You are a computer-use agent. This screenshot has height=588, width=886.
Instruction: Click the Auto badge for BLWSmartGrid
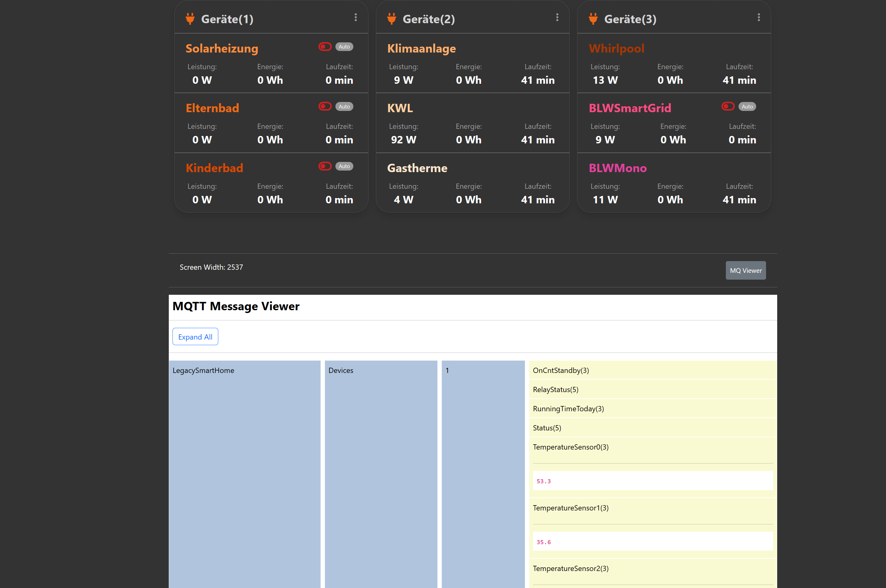click(x=747, y=107)
